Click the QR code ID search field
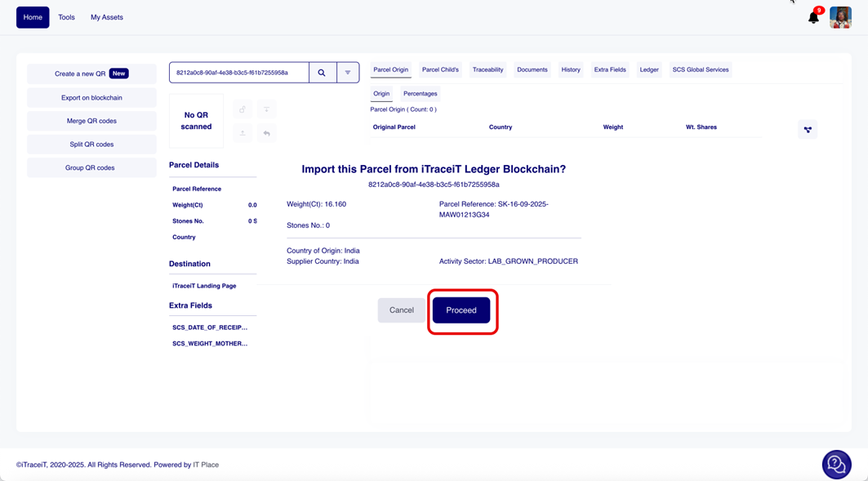Screen dimensions: 868x481 (238, 73)
